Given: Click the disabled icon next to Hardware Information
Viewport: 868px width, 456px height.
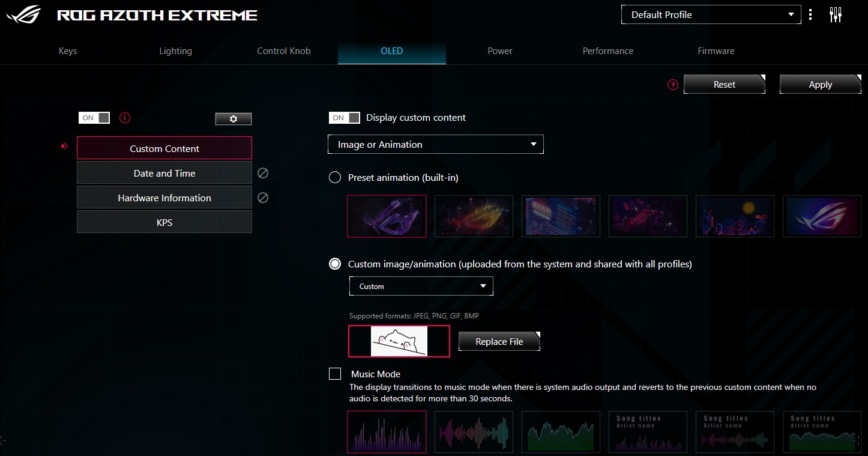Looking at the screenshot, I should [262, 197].
